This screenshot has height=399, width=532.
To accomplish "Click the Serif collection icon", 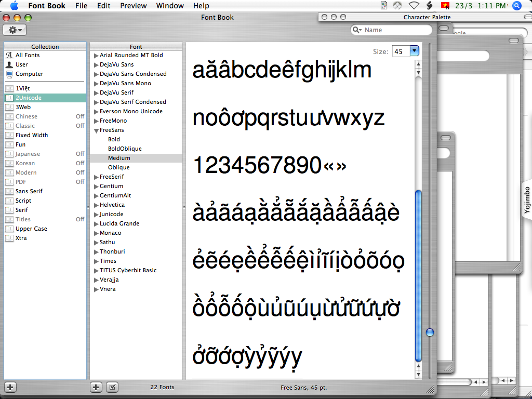I will (x=9, y=210).
